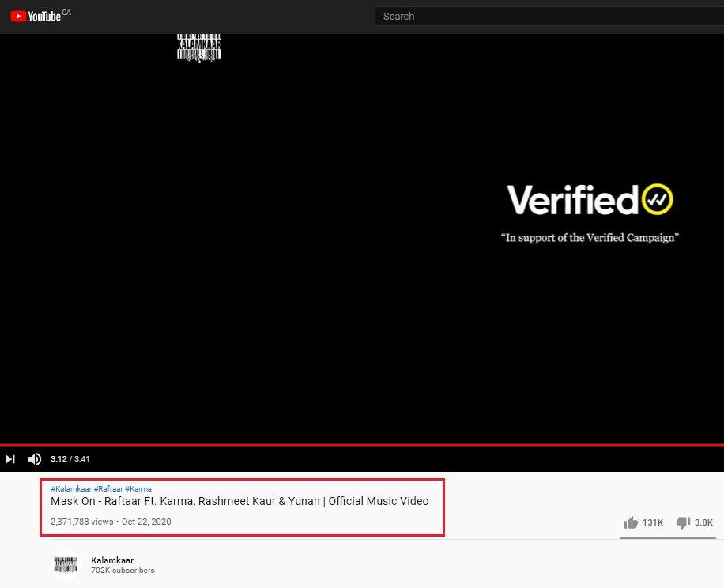724x588 pixels.
Task: Dislike the video with thumbs down
Action: click(x=683, y=522)
